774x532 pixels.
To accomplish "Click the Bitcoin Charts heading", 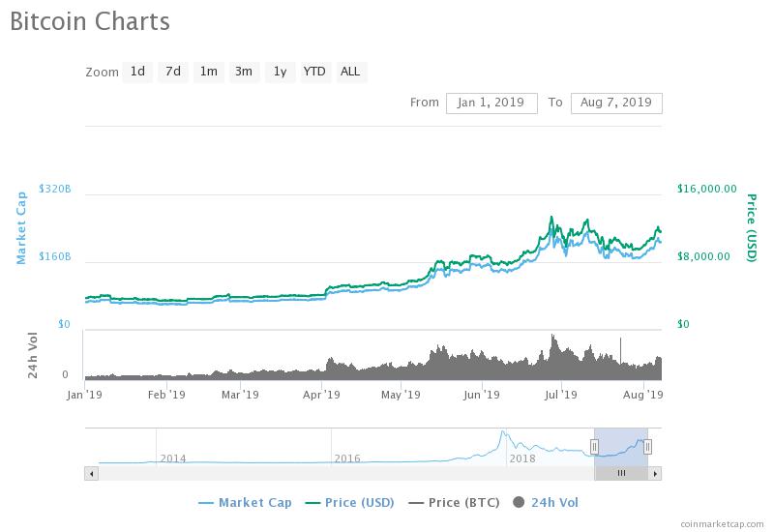I will (90, 21).
